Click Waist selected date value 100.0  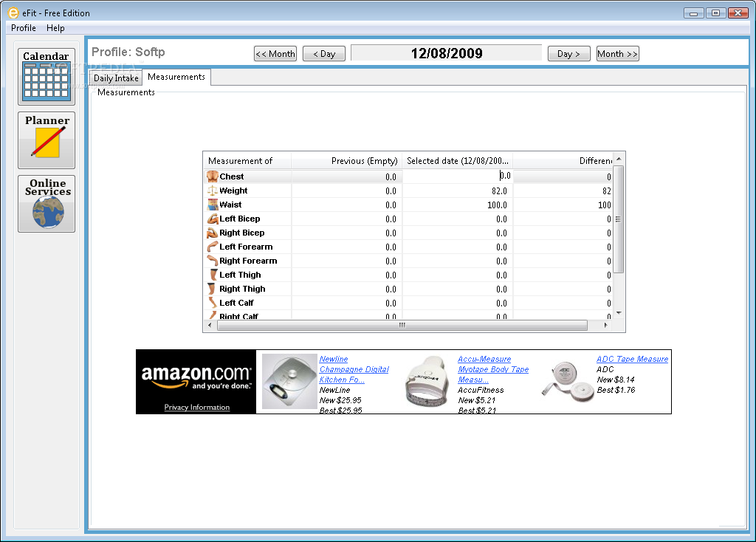click(497, 205)
